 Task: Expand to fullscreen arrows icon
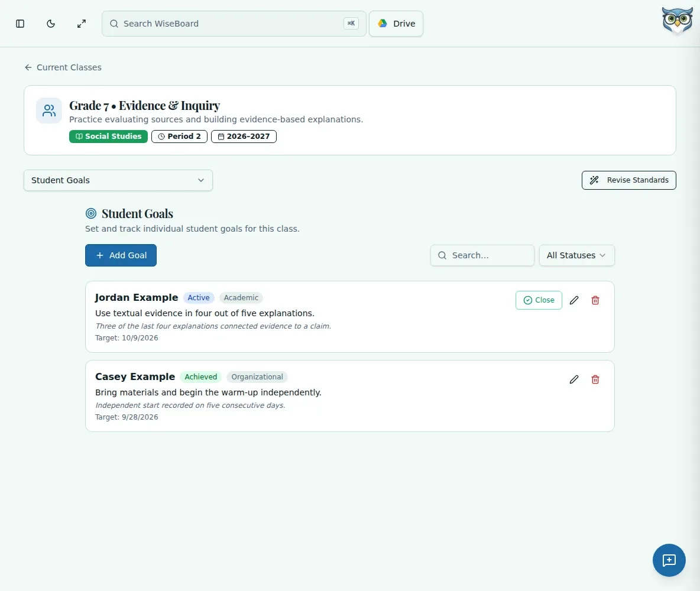coord(81,24)
